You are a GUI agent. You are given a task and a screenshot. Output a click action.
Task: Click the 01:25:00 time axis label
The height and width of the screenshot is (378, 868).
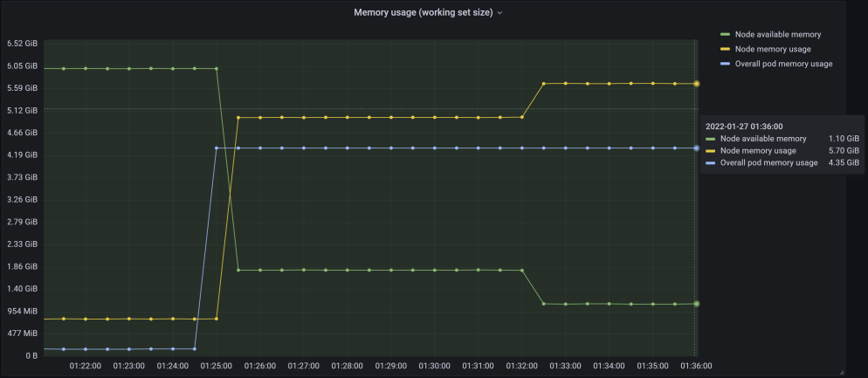pyautogui.click(x=216, y=366)
